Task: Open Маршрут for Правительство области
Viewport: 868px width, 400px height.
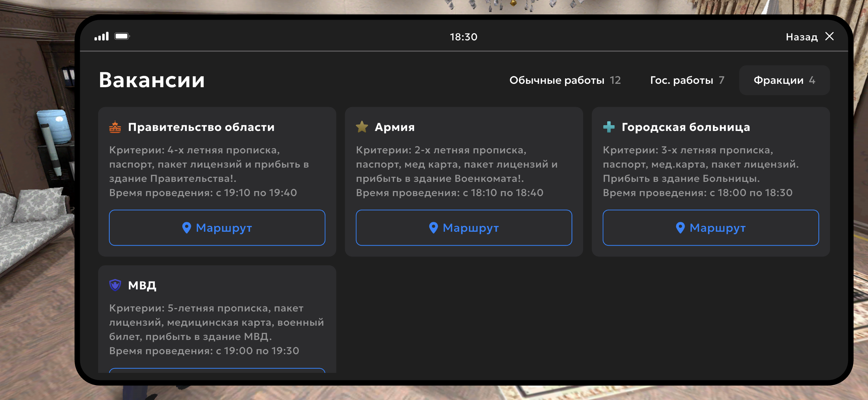Action: [217, 228]
